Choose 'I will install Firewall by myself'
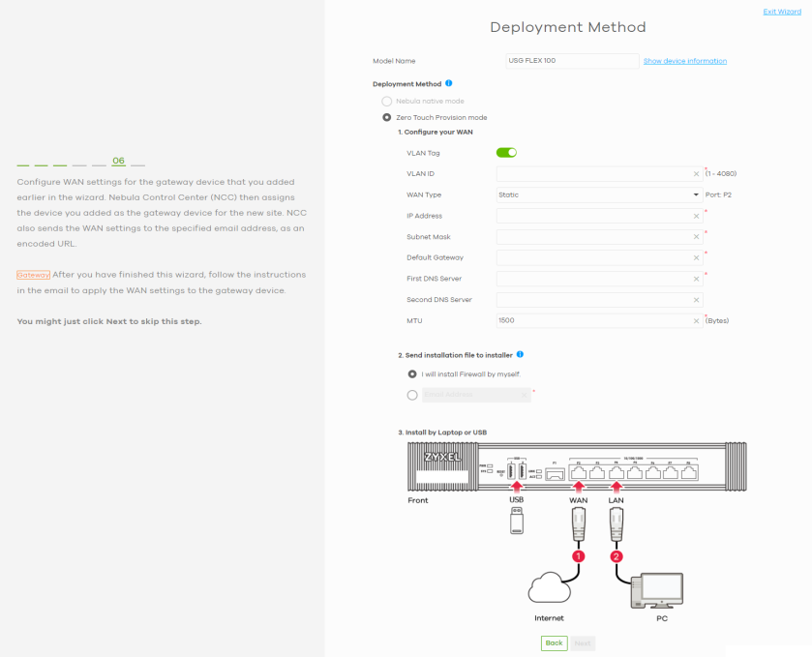This screenshot has height=657, width=812. coord(413,373)
